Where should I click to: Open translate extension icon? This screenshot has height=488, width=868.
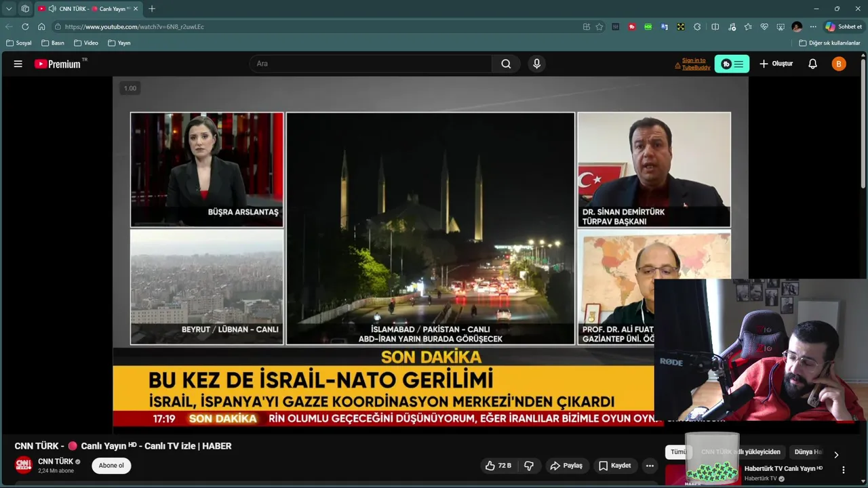coord(665,26)
